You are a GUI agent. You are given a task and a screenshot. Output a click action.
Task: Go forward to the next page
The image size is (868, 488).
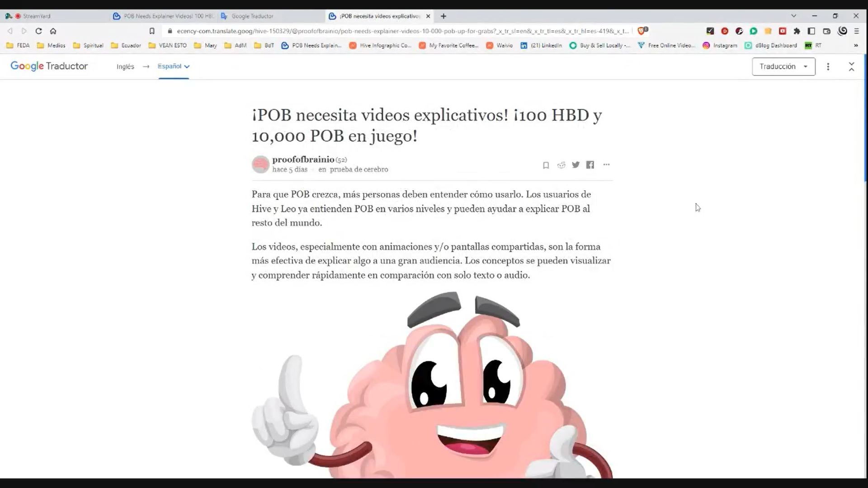tap(24, 31)
